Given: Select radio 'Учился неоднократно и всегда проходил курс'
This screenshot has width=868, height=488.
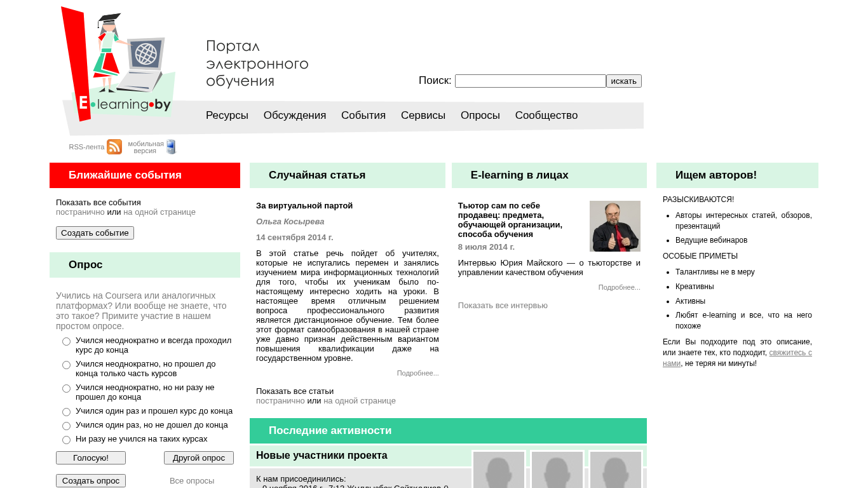Looking at the screenshot, I should tap(66, 342).
